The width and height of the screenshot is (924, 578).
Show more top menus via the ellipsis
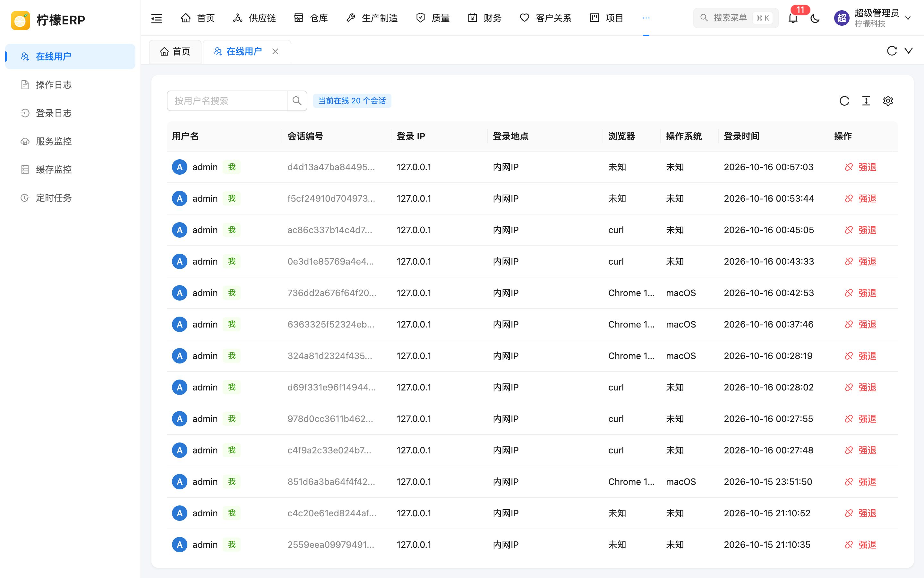(x=646, y=18)
